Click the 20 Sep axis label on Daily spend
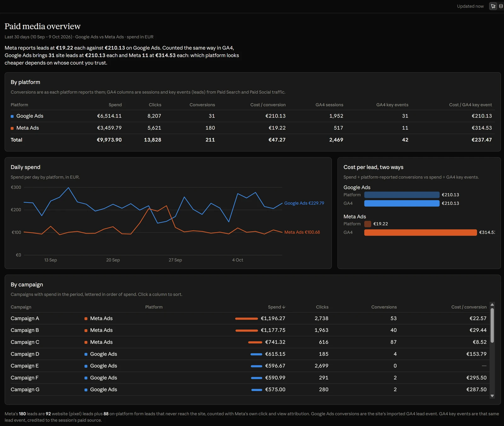This screenshot has width=504, height=426. tap(113, 260)
